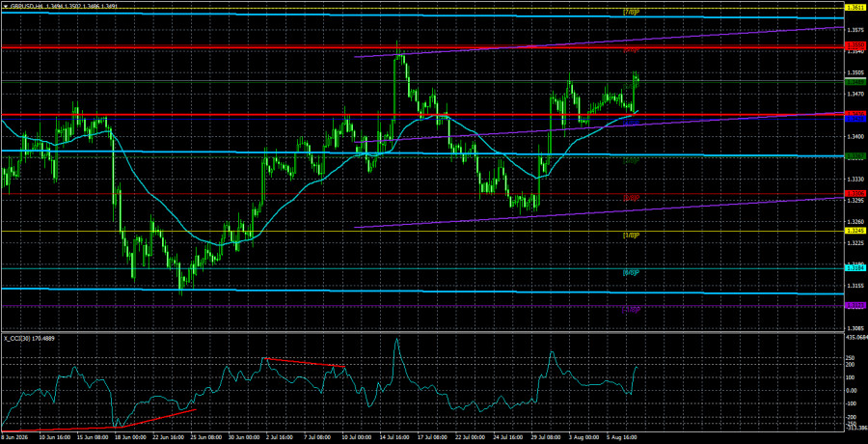Select the purple lower channel line
868x444 pixels.
(598, 213)
